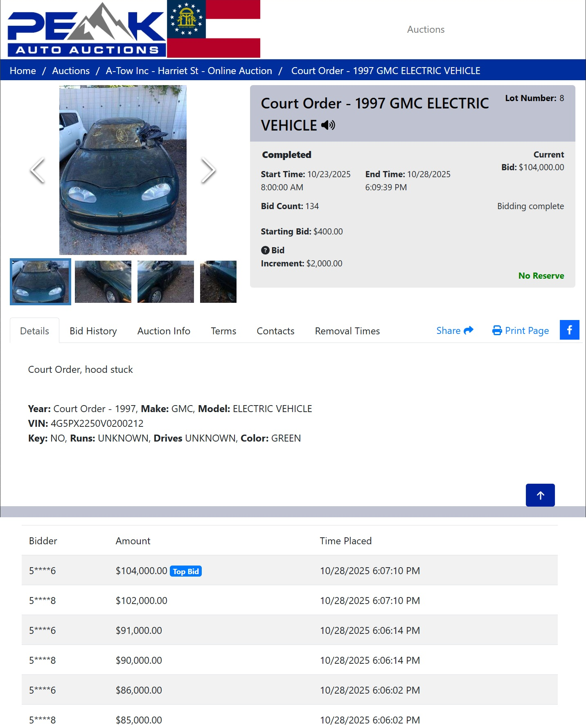Go to Home in the breadcrumb
This screenshot has height=728, width=586.
[23, 71]
